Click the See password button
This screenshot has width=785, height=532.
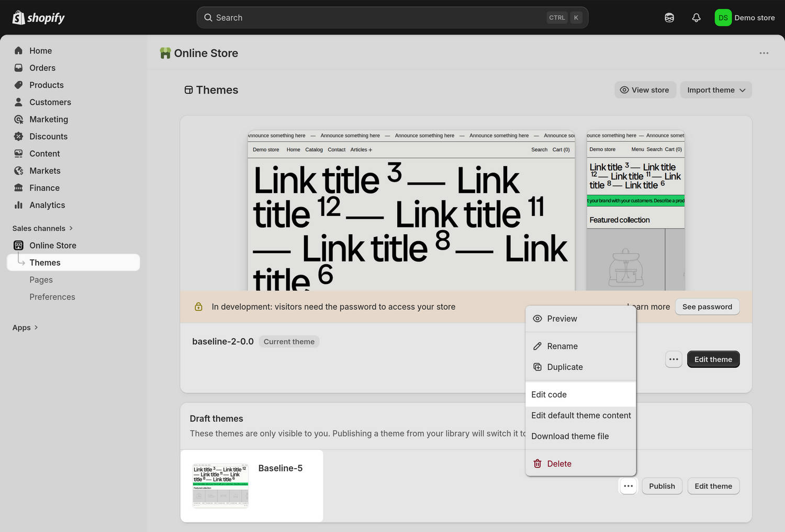tap(707, 307)
